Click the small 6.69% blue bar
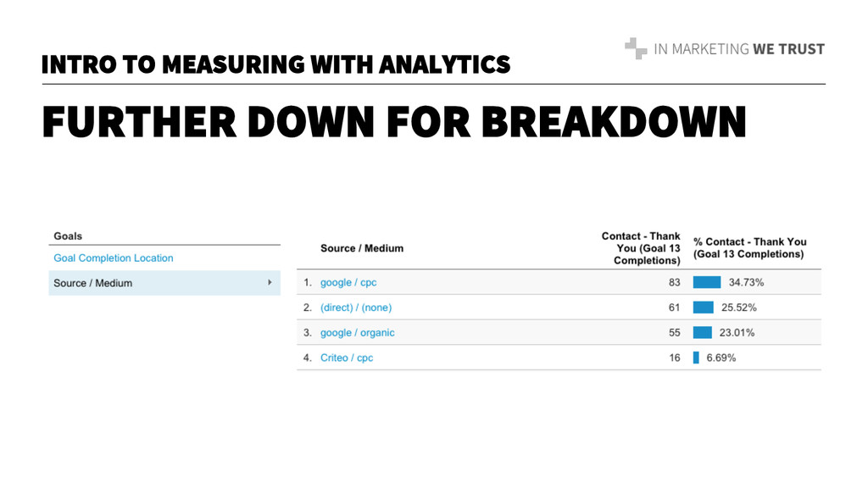This screenshot has width=868, height=488. pyautogui.click(x=696, y=358)
